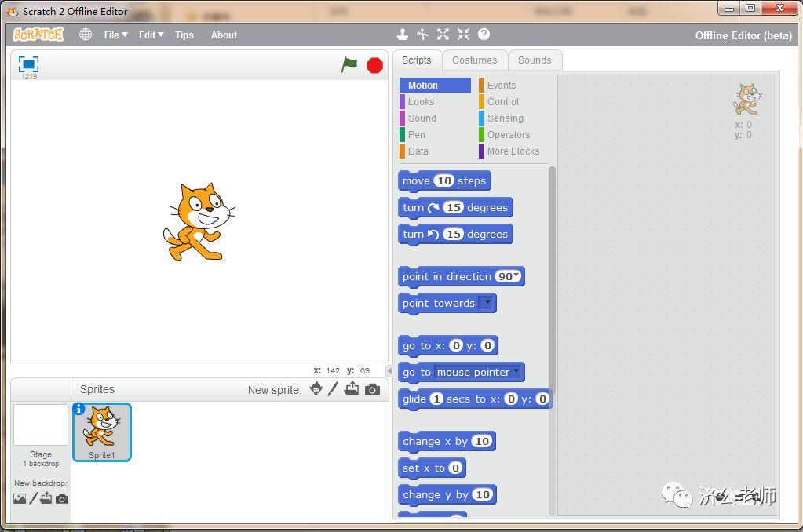Screen dimensions: 803x532
Task: Click the turn counterclockwise 15 degrees block
Action: 455,234
